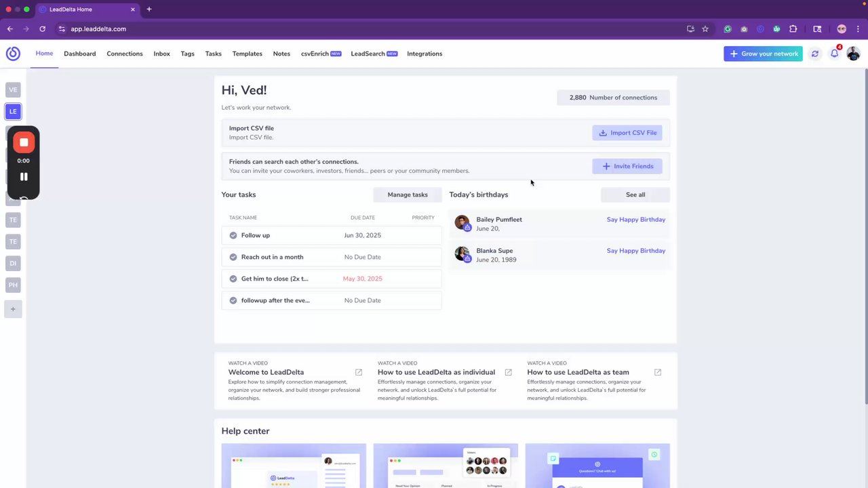Bookmark this page with star icon

[705, 29]
